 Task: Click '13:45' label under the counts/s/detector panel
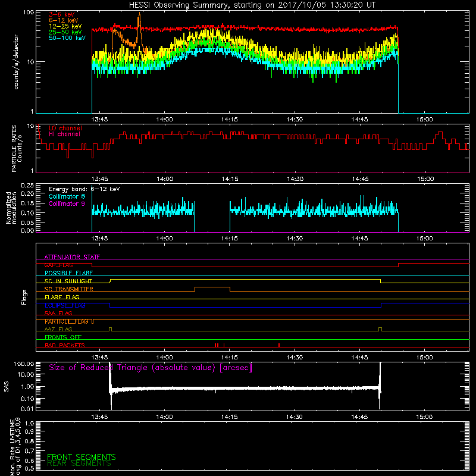click(x=99, y=120)
